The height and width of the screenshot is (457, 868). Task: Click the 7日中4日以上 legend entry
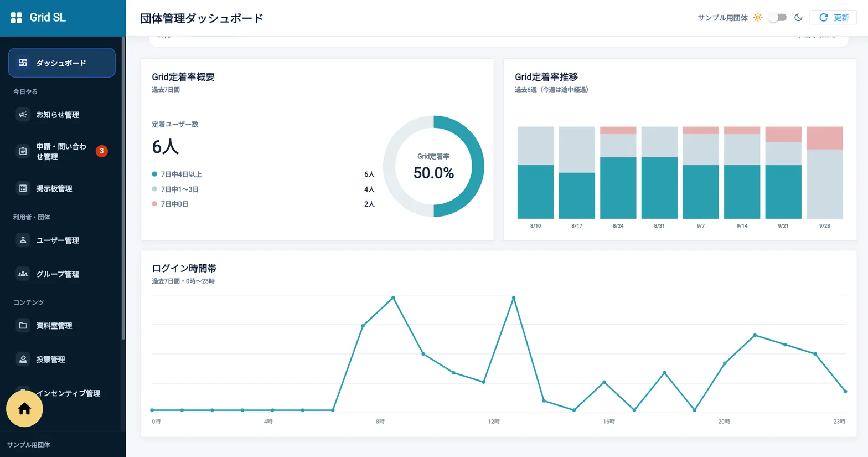pos(263,174)
